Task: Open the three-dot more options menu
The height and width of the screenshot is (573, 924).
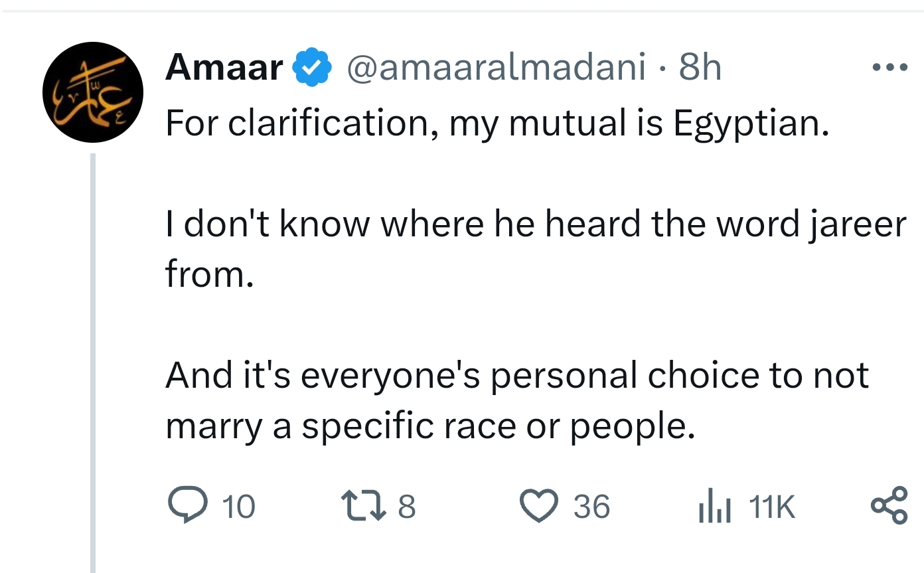Action: pos(889,67)
